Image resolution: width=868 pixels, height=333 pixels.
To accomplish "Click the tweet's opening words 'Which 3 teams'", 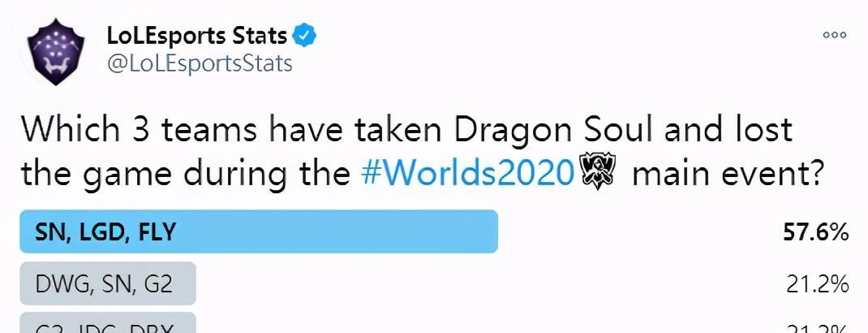I will [139, 130].
